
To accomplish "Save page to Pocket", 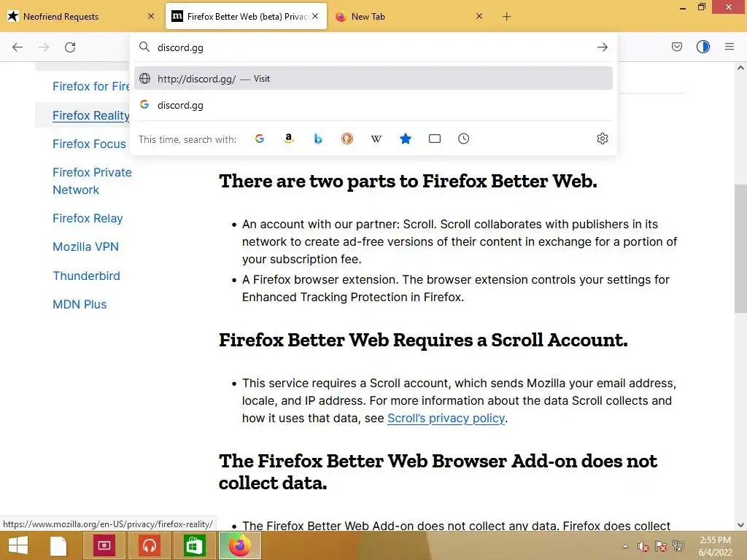I will point(676,47).
